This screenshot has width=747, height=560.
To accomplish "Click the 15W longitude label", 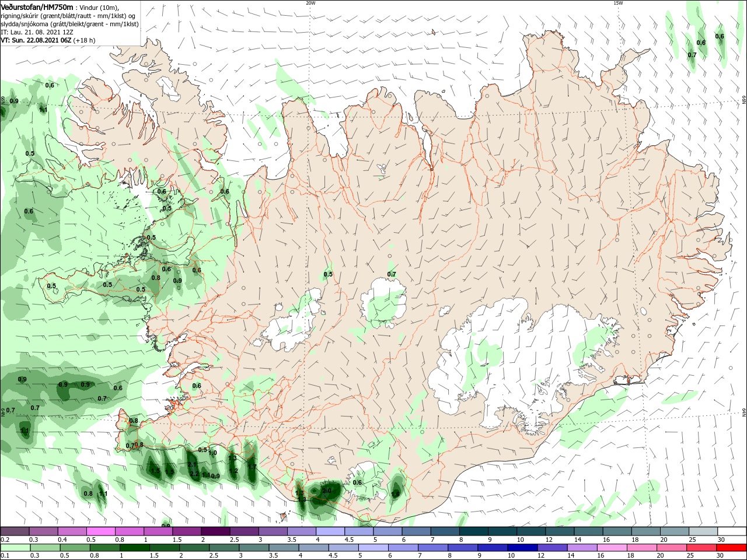I will [618, 3].
